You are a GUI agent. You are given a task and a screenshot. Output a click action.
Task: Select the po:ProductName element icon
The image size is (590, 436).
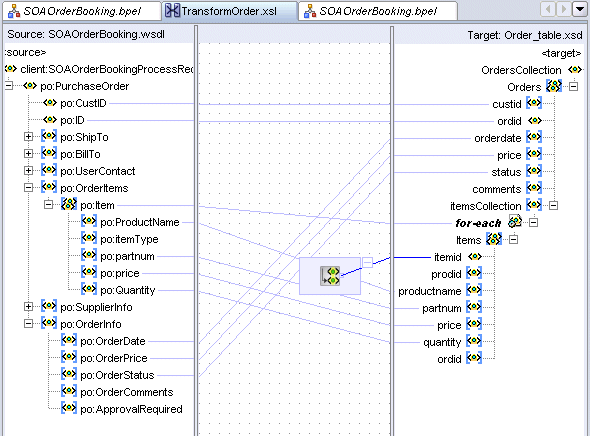pyautogui.click(x=89, y=221)
